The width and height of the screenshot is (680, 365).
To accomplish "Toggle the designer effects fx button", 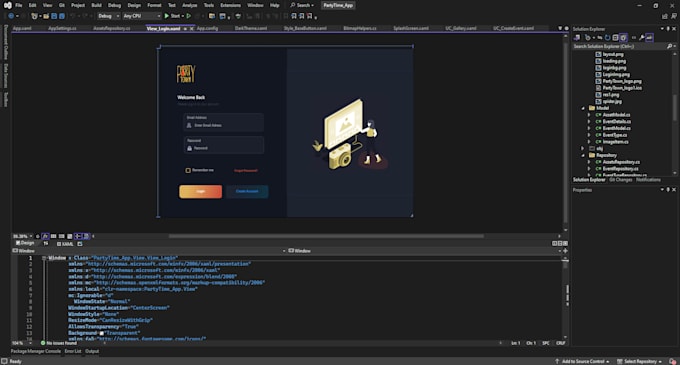I will [45, 236].
